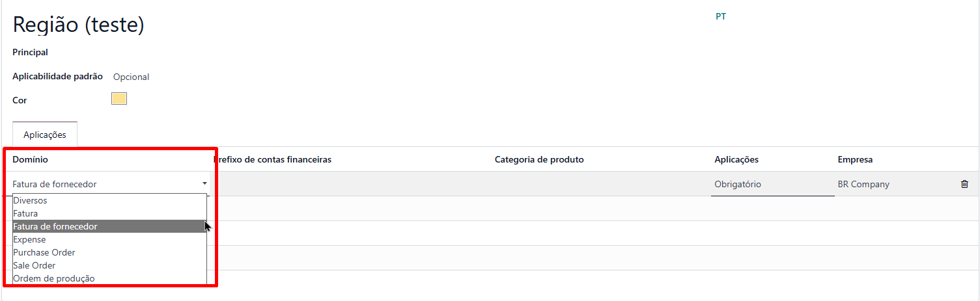Screen dimensions: 980x301
Task: Open the Domínio dropdown arrow
Action: (x=204, y=184)
